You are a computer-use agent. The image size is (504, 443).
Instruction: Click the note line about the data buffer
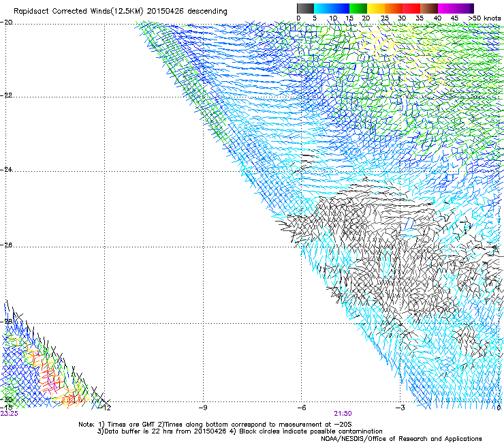click(240, 431)
